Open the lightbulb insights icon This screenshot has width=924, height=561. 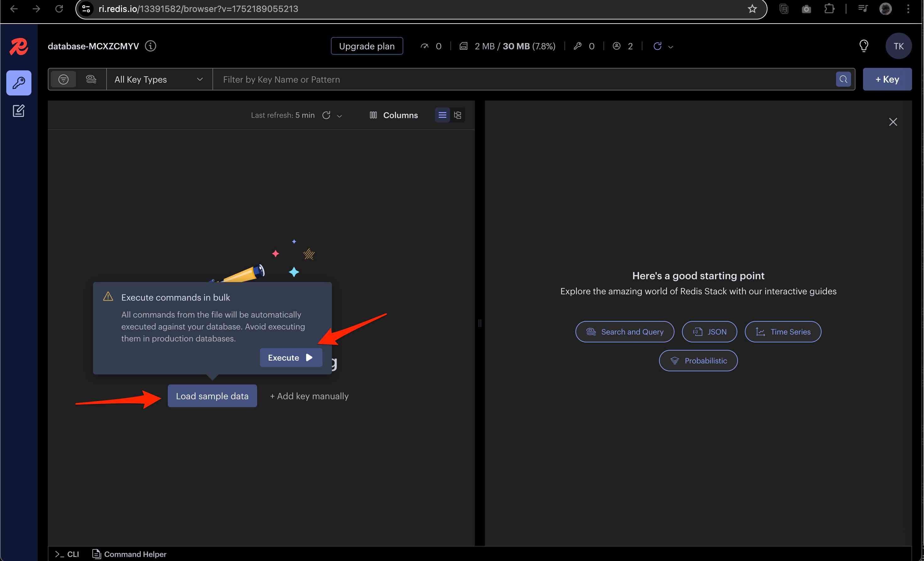point(863,46)
